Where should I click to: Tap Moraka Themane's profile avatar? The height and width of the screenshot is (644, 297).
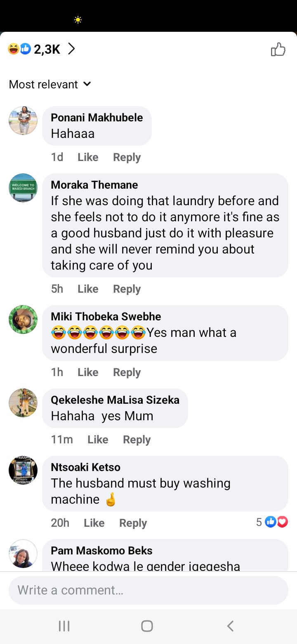tap(23, 188)
